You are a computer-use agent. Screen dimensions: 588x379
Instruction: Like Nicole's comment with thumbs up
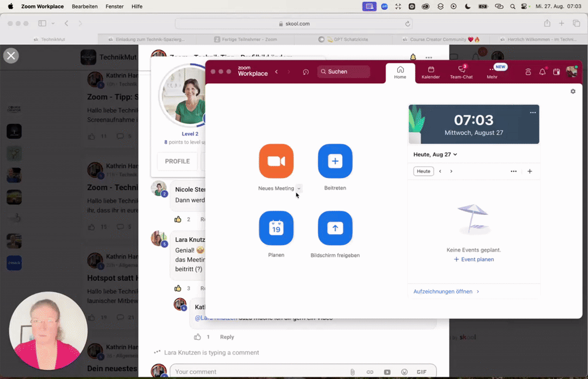tap(178, 219)
